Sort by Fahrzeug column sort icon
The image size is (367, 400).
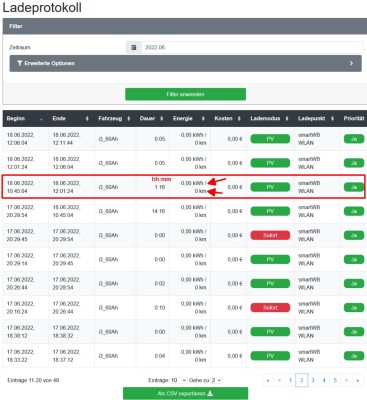pyautogui.click(x=129, y=119)
